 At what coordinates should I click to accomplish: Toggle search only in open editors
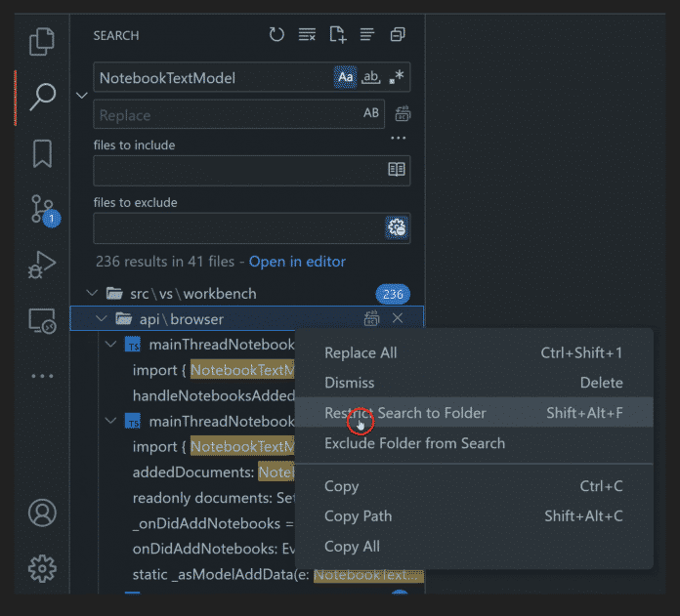pos(397,170)
